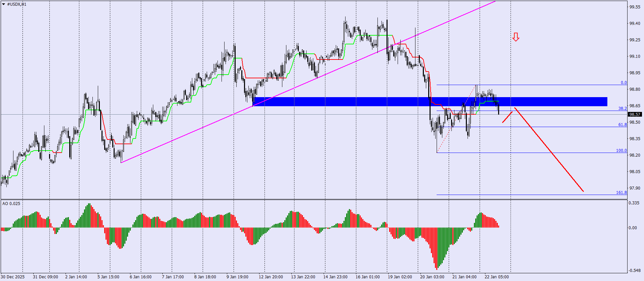Click the 22 Jan 05:00 time label

[497, 277]
